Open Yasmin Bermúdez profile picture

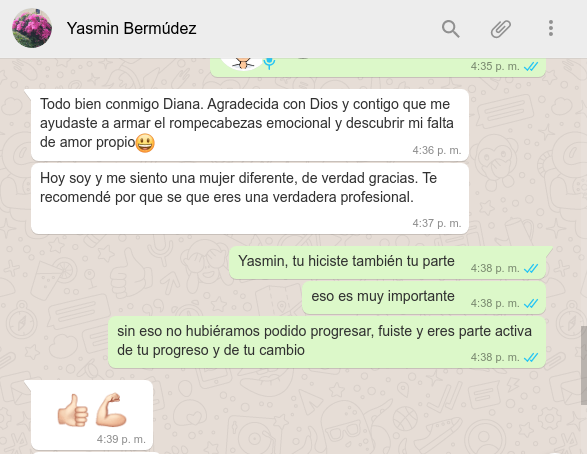pyautogui.click(x=32, y=28)
